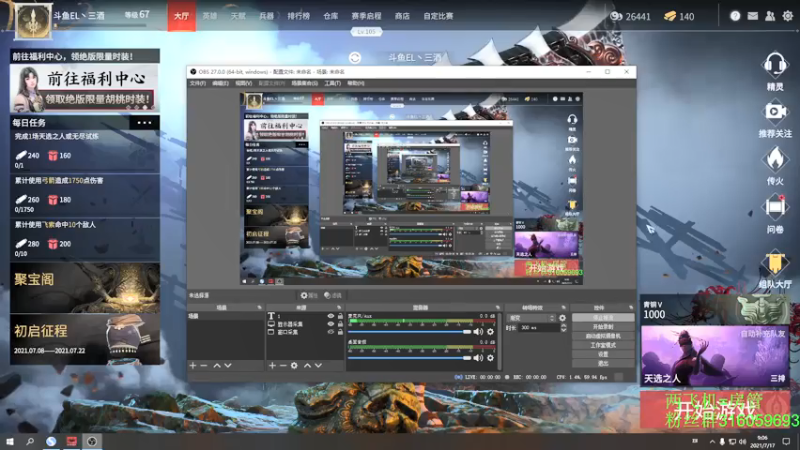Switch to the 排行榜 leaderboard tab
Image resolution: width=800 pixels, height=450 pixels.
point(298,16)
